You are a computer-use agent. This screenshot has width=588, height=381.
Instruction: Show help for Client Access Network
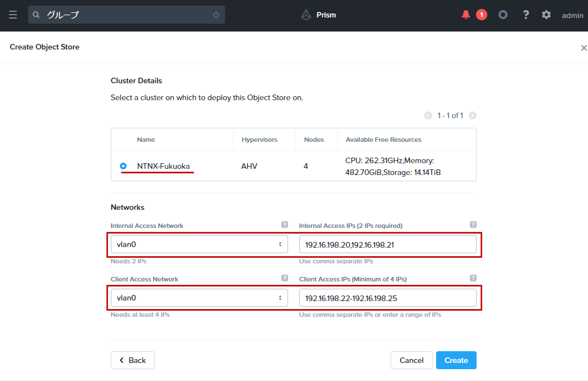(x=285, y=278)
